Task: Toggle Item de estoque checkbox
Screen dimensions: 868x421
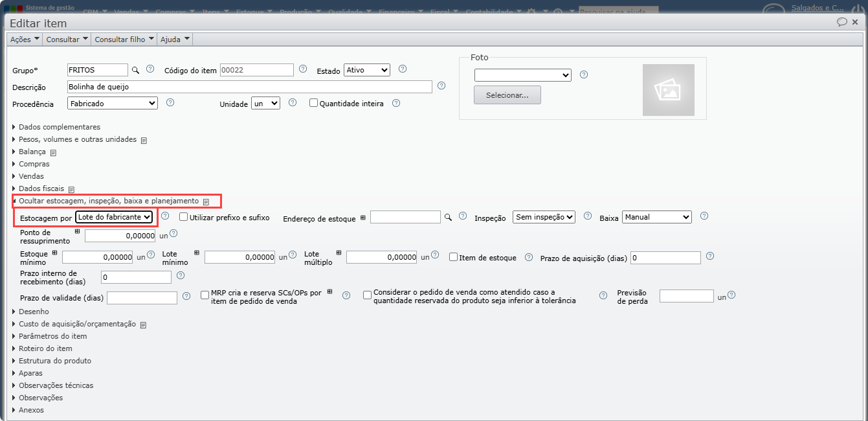Action: tap(453, 257)
